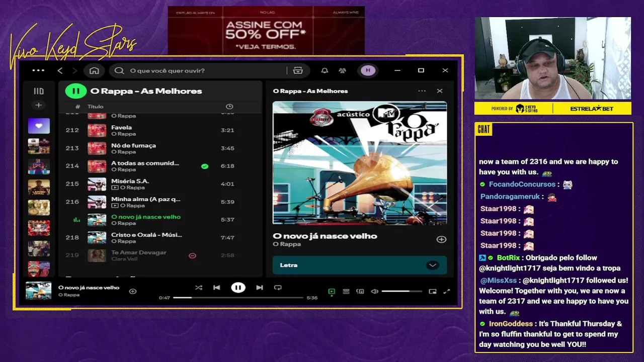Open the Now Playing panel three-dots menu
Viewport: 644px width, 362px height.
tap(422, 91)
